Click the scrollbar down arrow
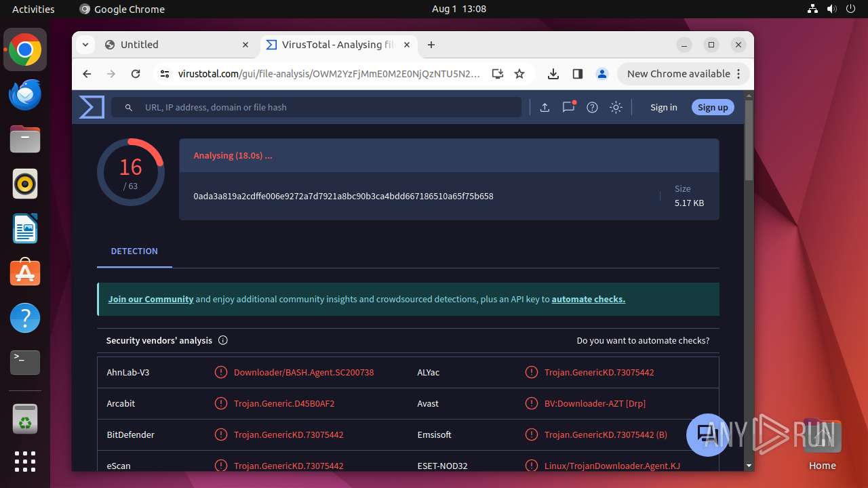Screen dimensions: 868x488 (x=749, y=466)
